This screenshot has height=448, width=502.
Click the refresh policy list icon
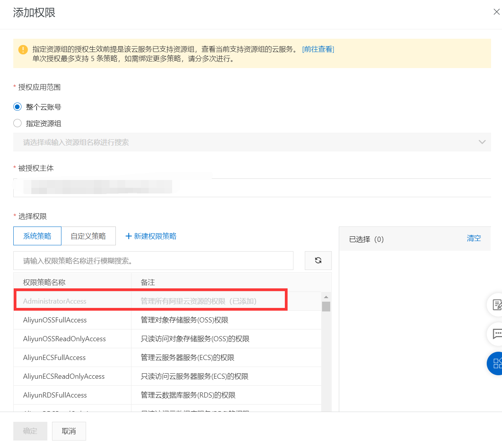318,261
